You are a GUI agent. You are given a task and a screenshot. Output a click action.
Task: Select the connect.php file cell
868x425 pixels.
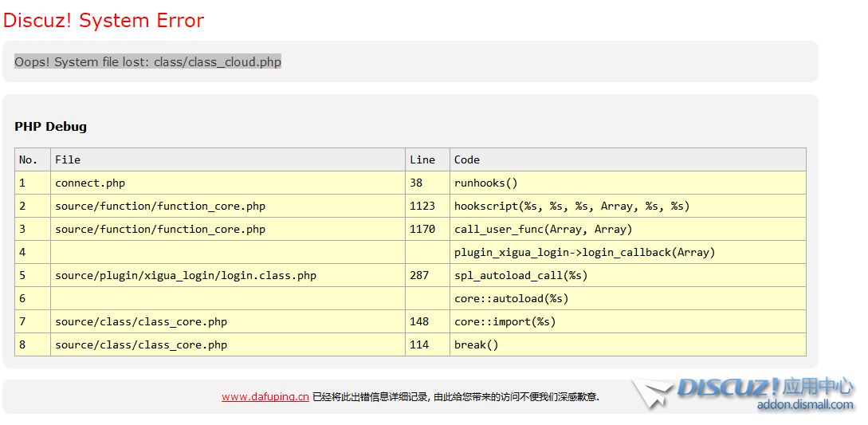tap(90, 183)
